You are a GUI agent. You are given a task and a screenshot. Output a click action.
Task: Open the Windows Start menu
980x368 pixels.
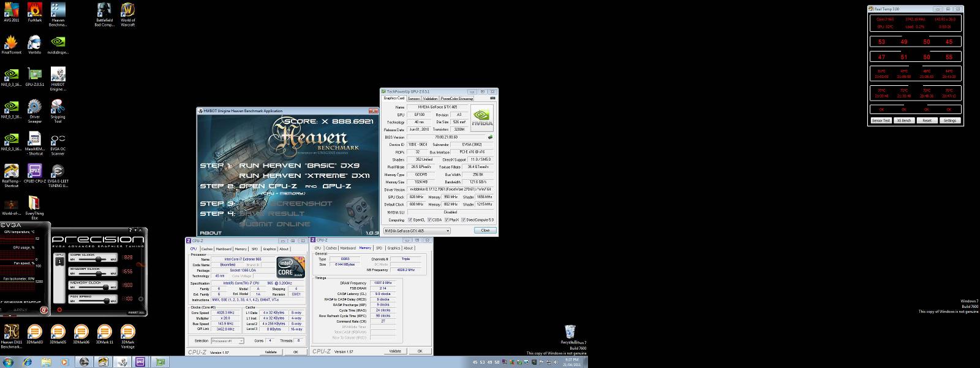(9, 362)
